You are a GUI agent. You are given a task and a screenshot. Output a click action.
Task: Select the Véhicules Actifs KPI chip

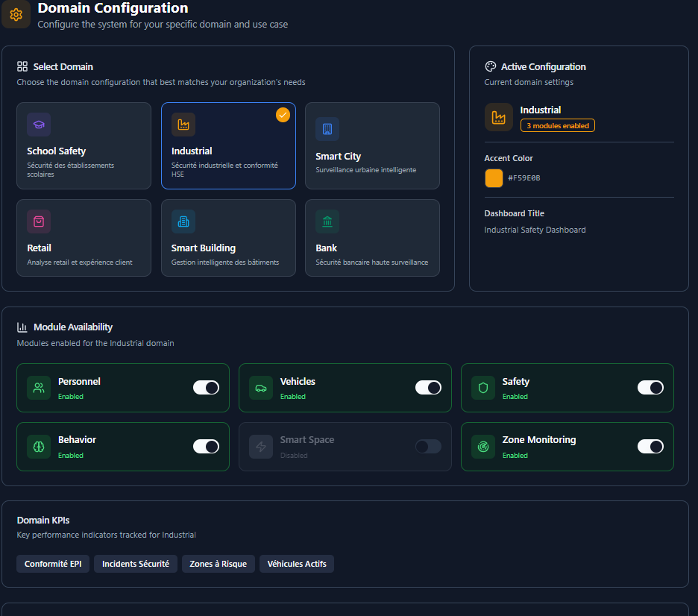(296, 564)
